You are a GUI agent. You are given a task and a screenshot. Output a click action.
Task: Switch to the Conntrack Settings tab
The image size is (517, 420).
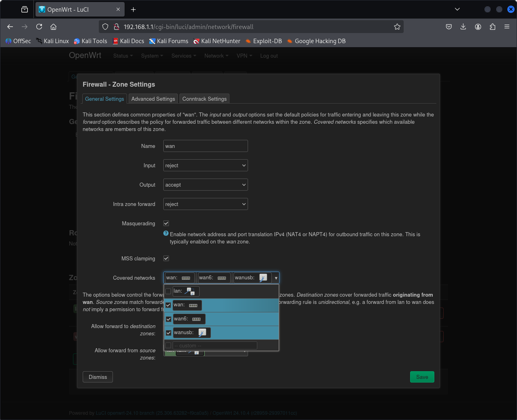tap(204, 99)
